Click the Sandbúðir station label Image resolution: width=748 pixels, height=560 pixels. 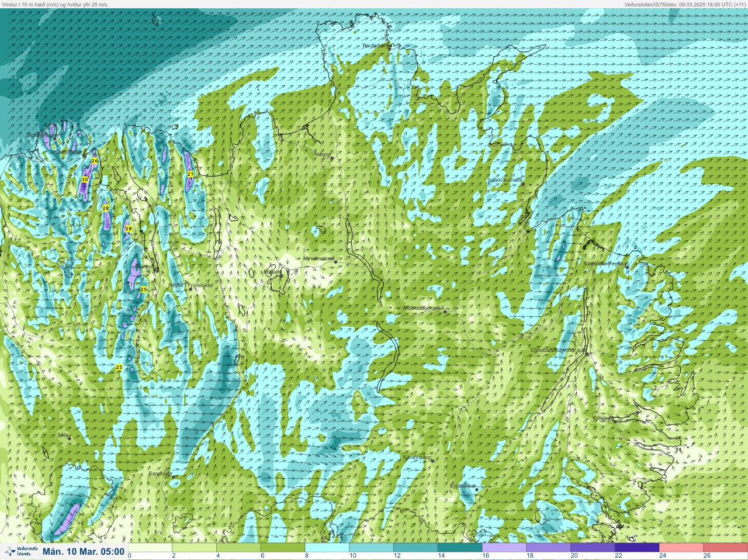tap(160, 474)
